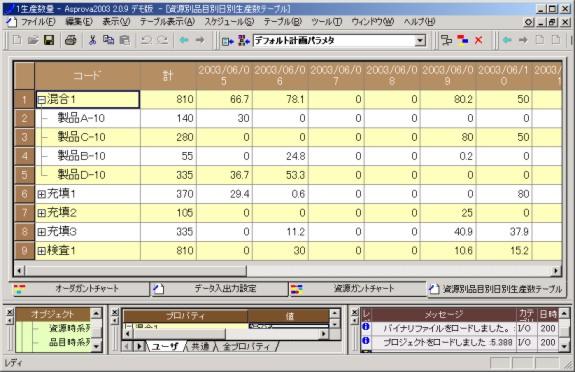Collapse the 混合1 tree node
575x372 pixels.
click(x=42, y=99)
